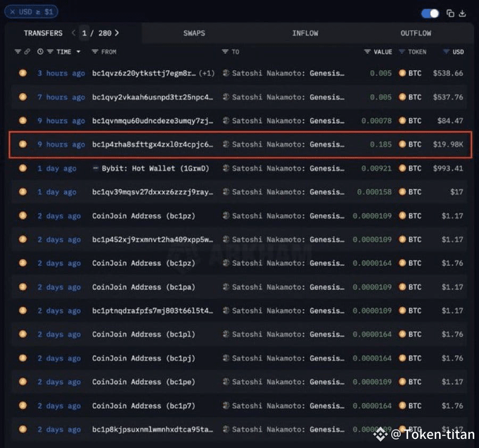This screenshot has width=479, height=448.
Task: Switch to the TRANSFERS tab
Action: coord(43,34)
